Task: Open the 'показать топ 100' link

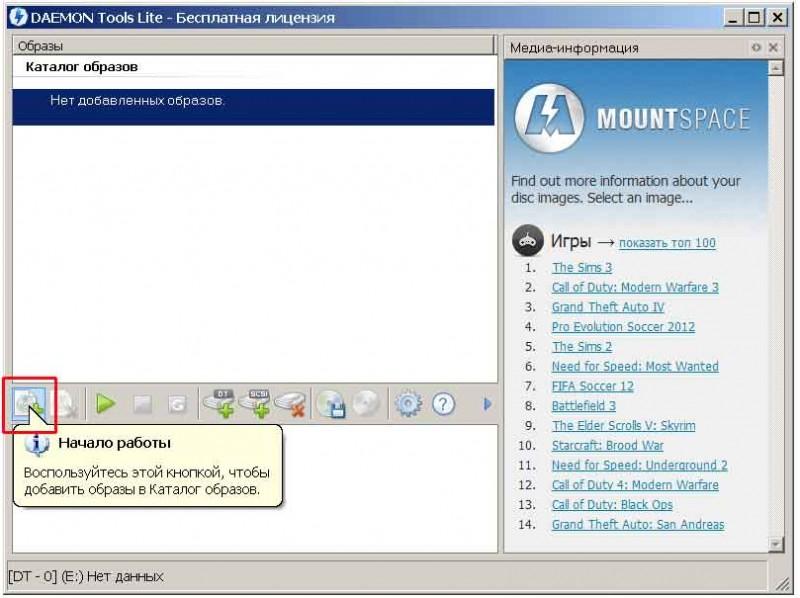Action: tap(667, 243)
